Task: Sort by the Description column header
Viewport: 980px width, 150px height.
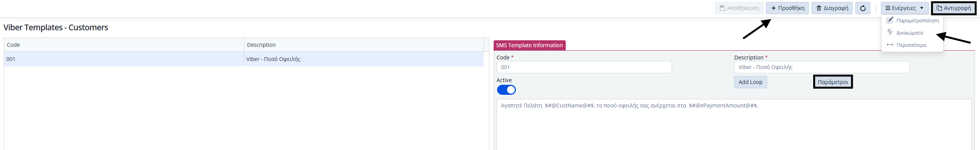Action: click(364, 45)
